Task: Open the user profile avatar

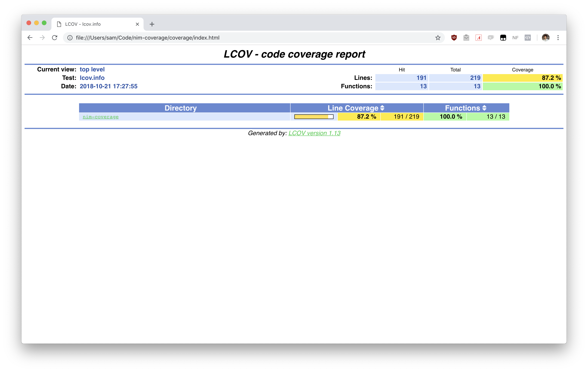Action: [546, 38]
